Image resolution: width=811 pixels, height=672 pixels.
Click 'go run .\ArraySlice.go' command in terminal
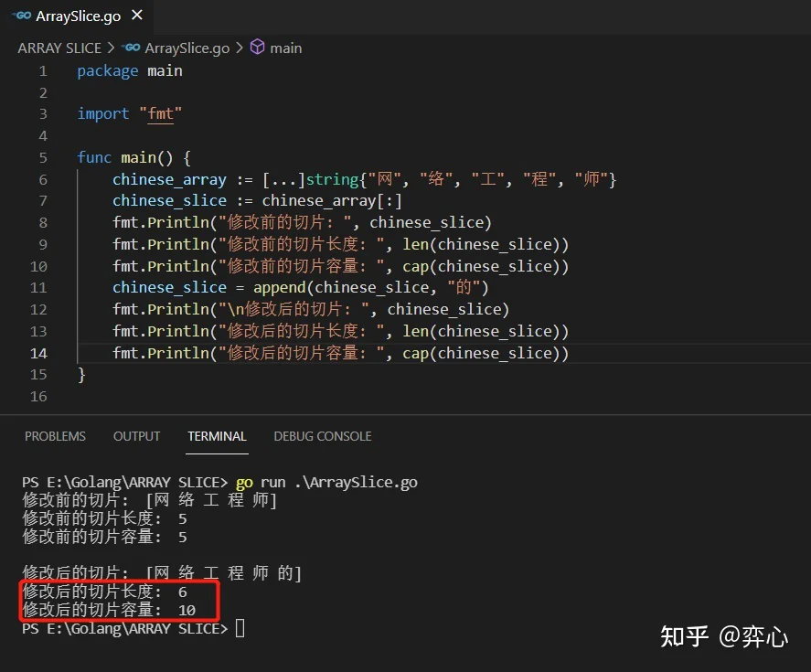click(326, 482)
